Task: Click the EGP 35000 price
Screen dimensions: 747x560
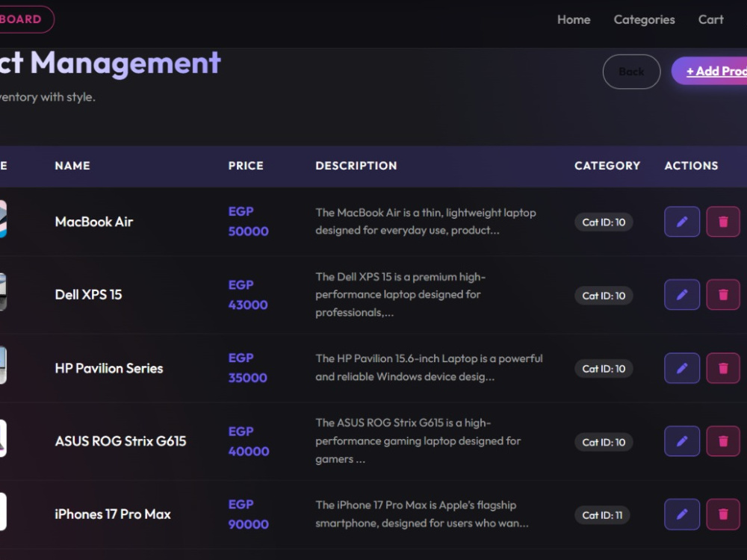Action: pos(248,368)
